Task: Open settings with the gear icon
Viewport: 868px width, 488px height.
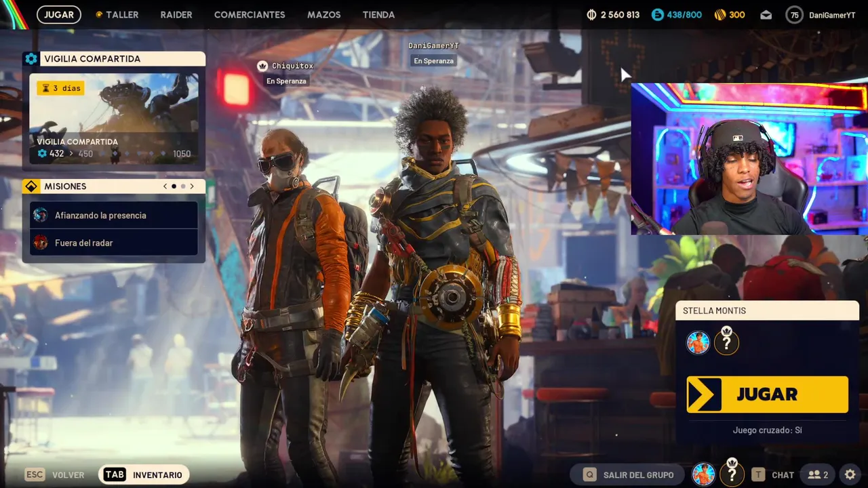Action: (x=850, y=474)
